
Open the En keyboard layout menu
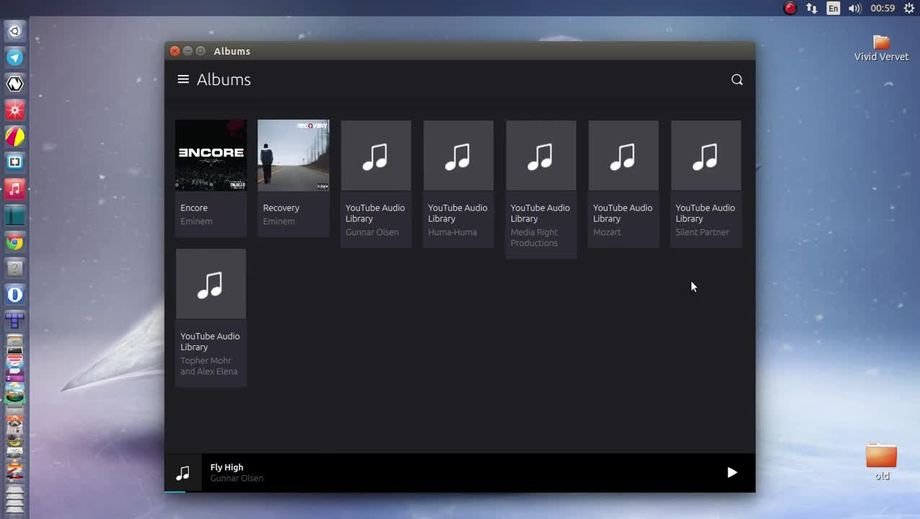click(833, 8)
